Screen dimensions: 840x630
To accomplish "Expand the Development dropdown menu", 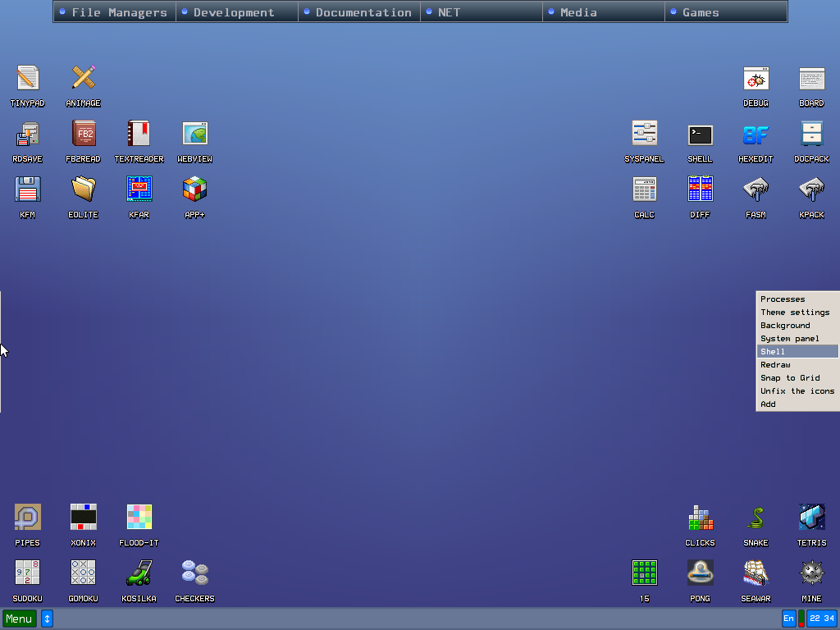I will (236, 12).
